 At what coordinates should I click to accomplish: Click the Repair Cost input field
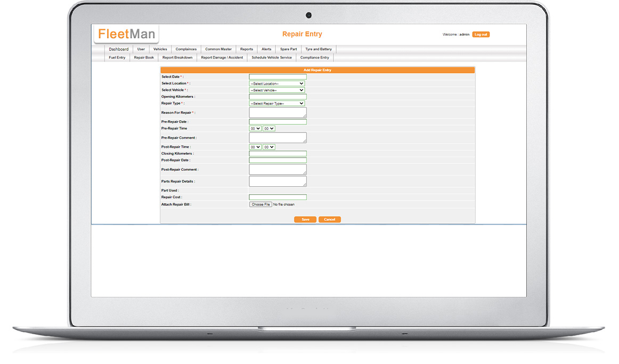point(278,197)
